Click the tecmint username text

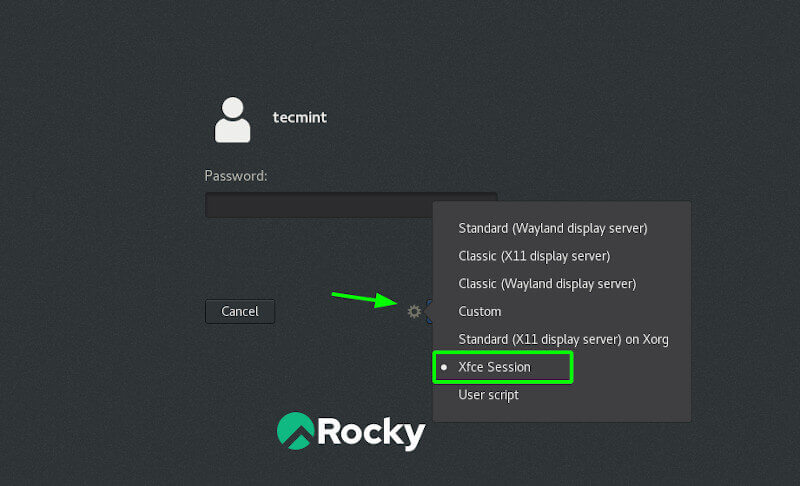tap(300, 118)
